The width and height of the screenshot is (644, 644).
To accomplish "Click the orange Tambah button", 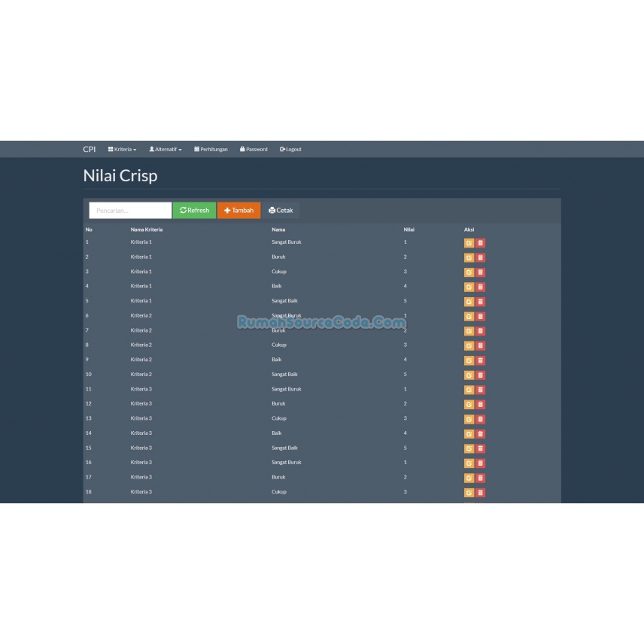I will point(238,211).
